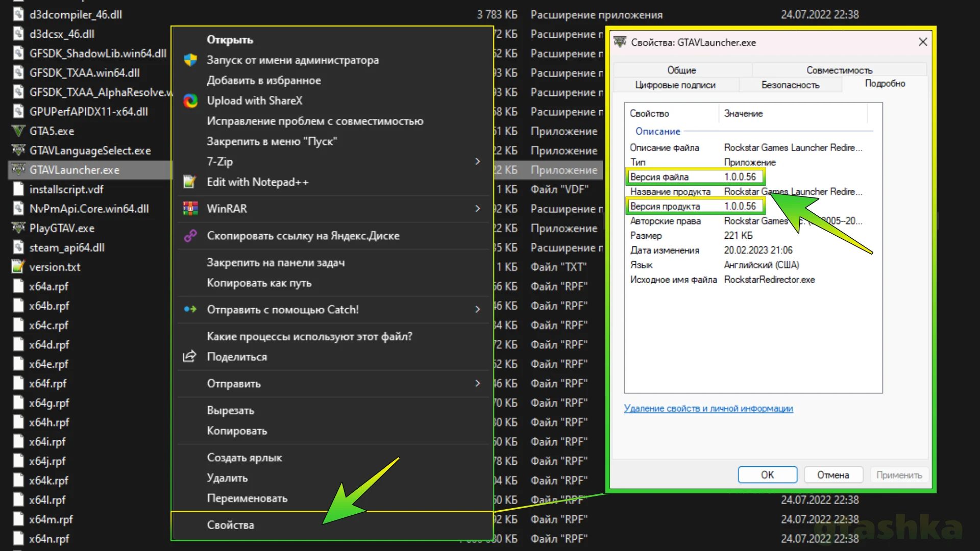The image size is (980, 551).
Task: Choose Вырезать in the context menu
Action: tap(230, 411)
